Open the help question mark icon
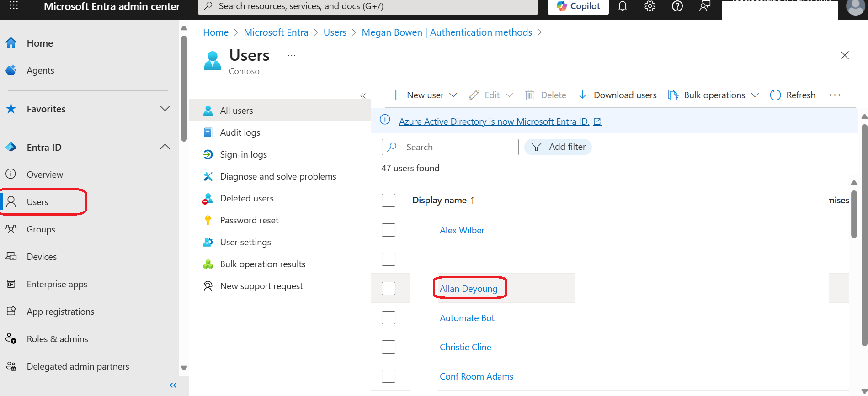This screenshot has width=868, height=396. pyautogui.click(x=677, y=6)
